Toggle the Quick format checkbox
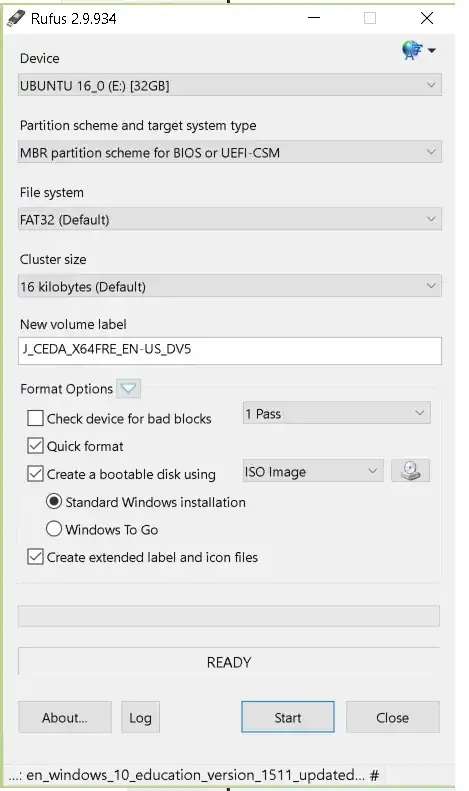The image size is (469, 791). (x=35, y=446)
